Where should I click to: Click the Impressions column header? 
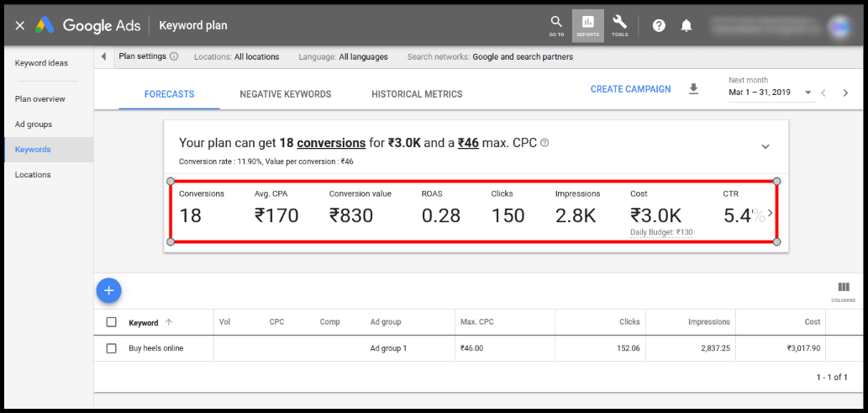pyautogui.click(x=709, y=322)
